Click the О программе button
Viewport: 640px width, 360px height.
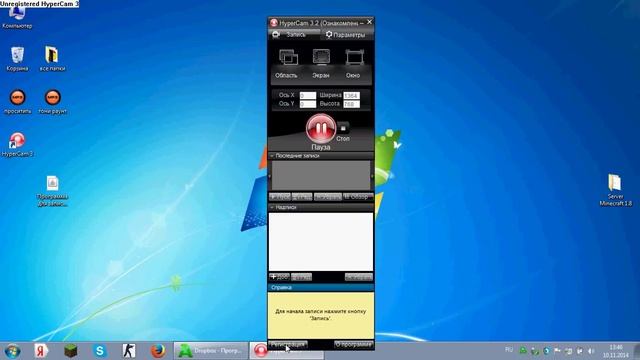coord(353,344)
